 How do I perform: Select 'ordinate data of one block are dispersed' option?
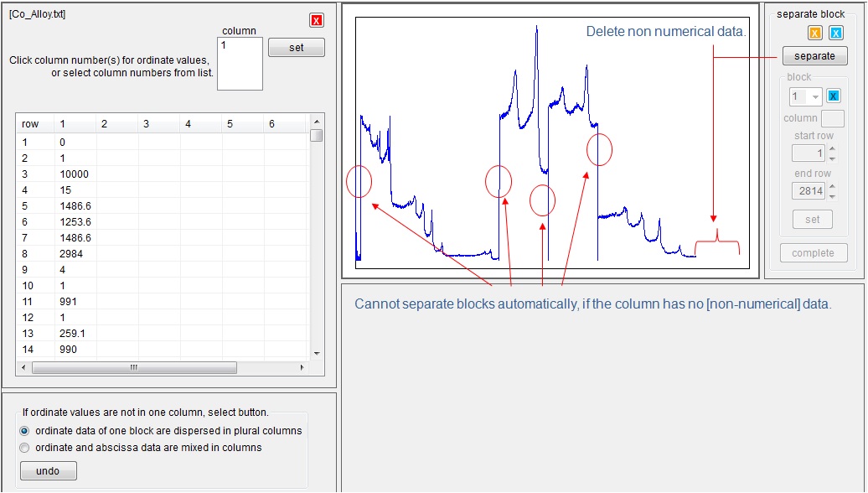(x=24, y=431)
